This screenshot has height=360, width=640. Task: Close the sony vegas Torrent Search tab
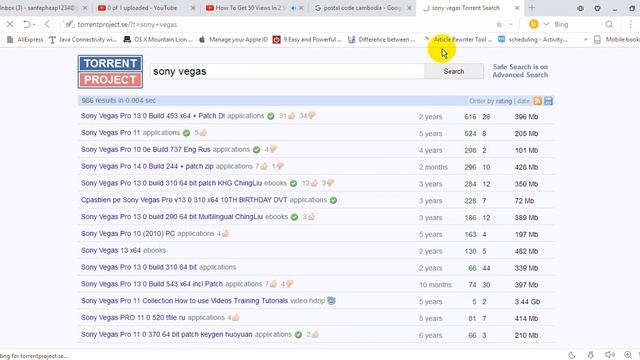517,8
